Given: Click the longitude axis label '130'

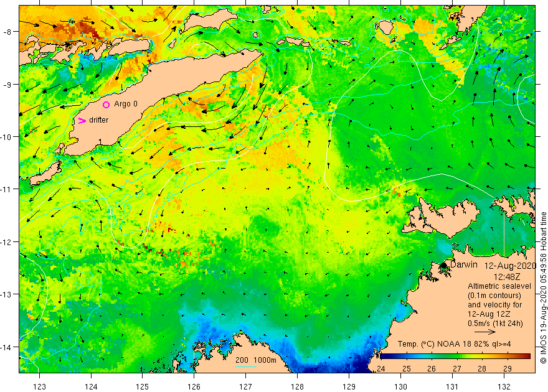Looking at the screenshot, I should pos(400,386).
